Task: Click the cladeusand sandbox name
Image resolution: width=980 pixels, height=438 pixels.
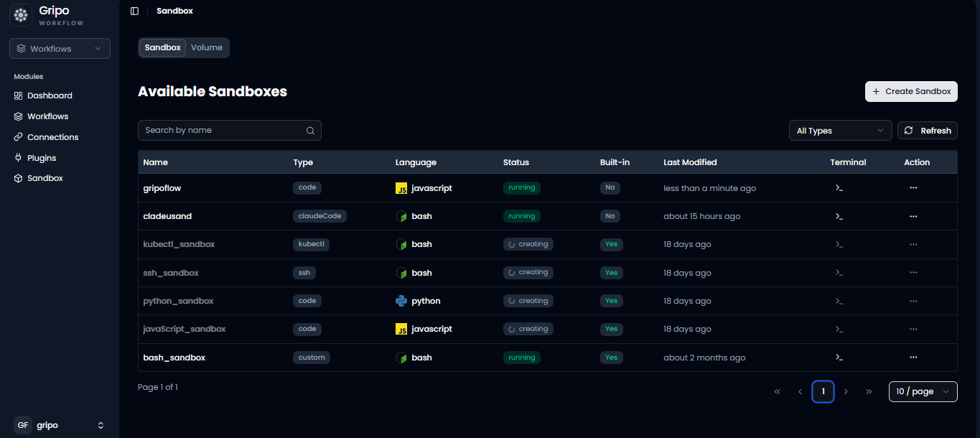Action: coord(167,216)
